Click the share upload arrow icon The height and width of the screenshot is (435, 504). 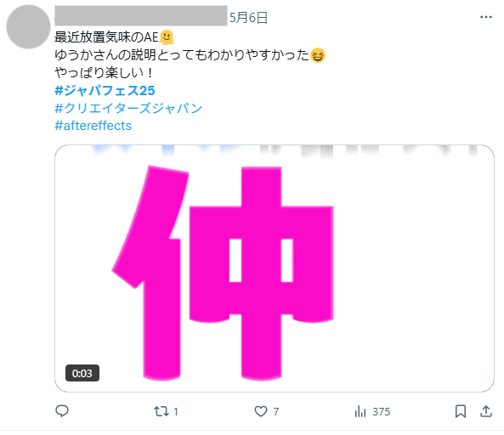tap(486, 411)
